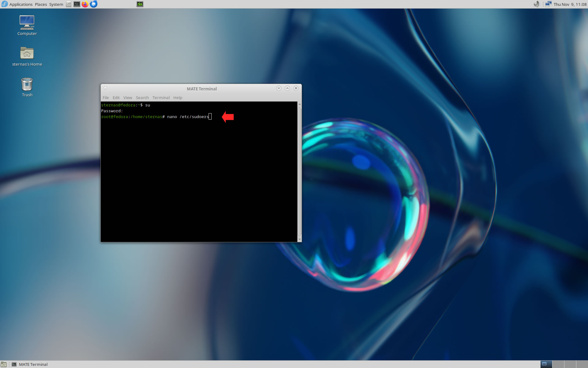Screen dimensions: 588x368
Task: Click the MATE Terminal taskbar button
Action: (x=30, y=364)
